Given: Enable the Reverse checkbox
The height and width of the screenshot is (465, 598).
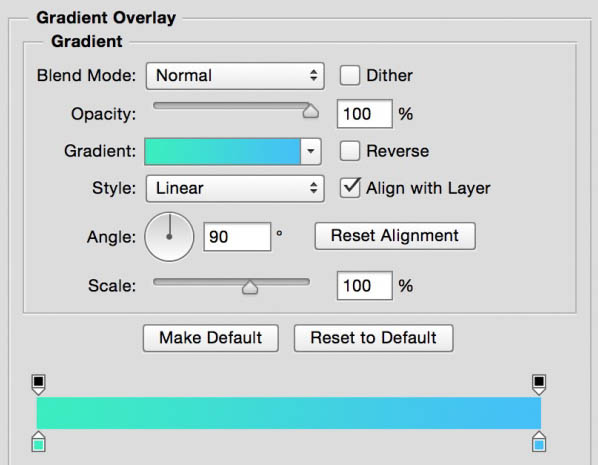Looking at the screenshot, I should (x=350, y=151).
